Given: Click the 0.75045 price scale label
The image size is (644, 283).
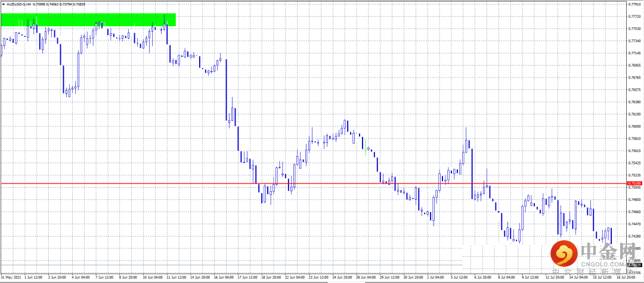Looking at the screenshot, I should point(635,188).
